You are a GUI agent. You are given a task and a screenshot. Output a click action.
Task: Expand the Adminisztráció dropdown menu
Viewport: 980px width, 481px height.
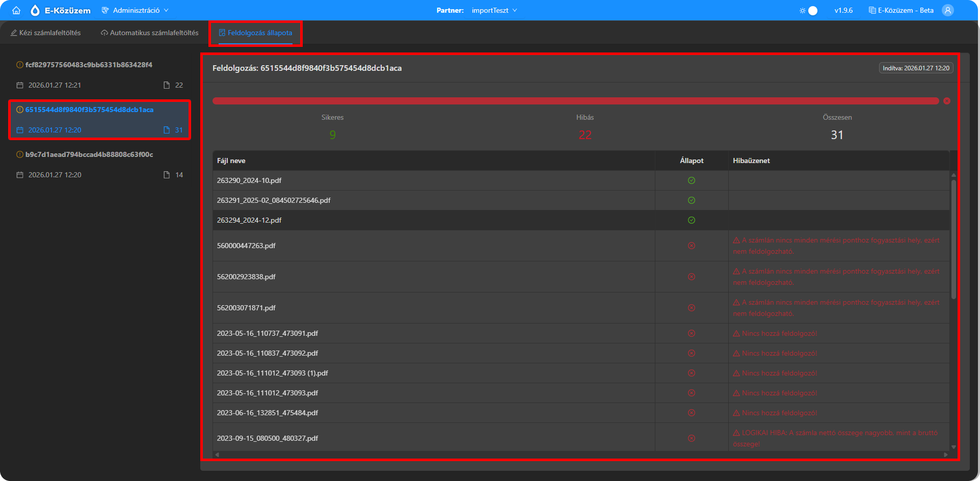tap(136, 10)
